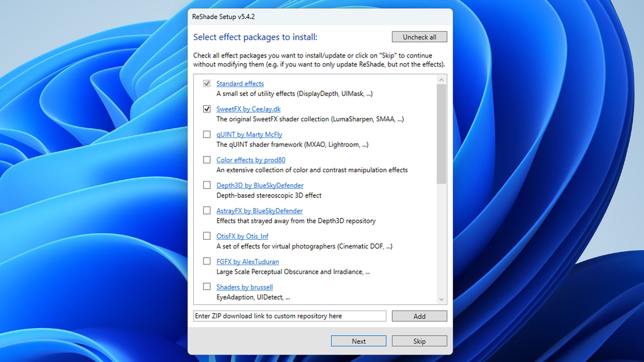Open Color effects by prod80 link
The width and height of the screenshot is (644, 362).
coord(251,160)
